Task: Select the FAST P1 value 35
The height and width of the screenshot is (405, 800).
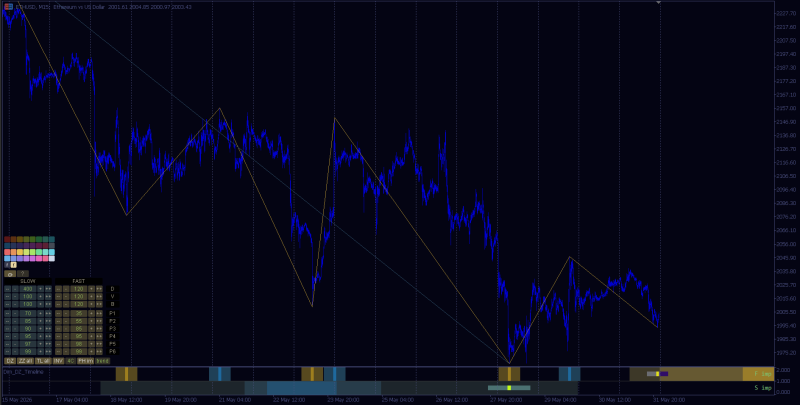Action: (79, 313)
